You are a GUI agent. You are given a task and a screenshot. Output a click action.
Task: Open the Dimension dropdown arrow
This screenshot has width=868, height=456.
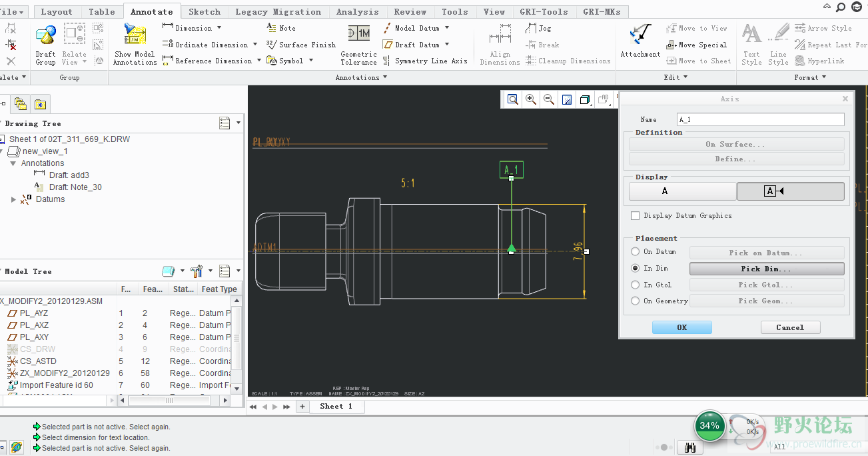pos(219,28)
